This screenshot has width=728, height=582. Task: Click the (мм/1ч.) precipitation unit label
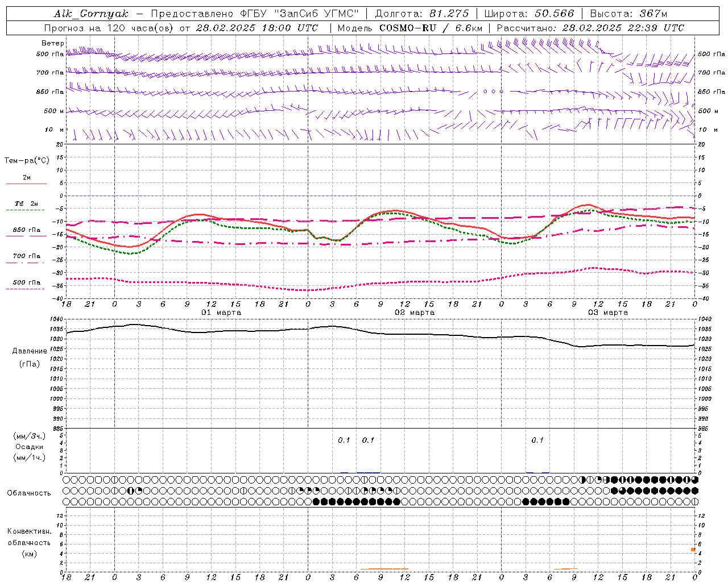tap(29, 458)
